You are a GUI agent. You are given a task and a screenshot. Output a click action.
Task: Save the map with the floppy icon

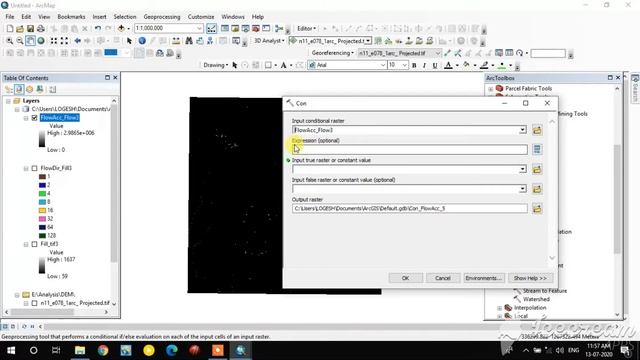(x=30, y=29)
